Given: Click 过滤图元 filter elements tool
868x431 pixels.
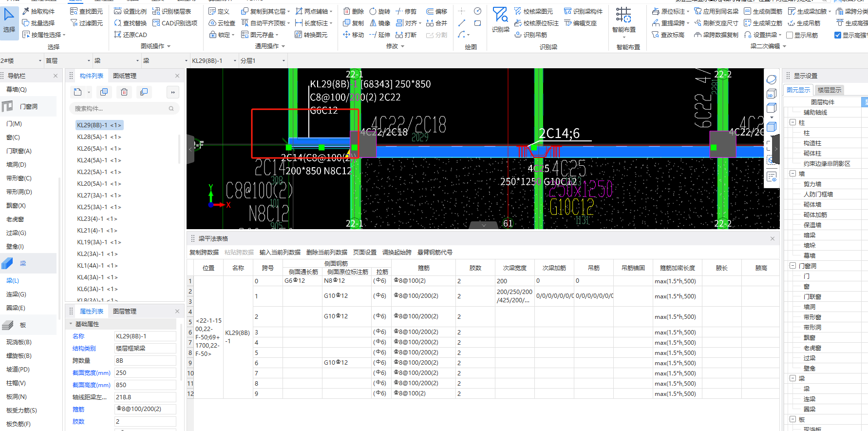Looking at the screenshot, I should coord(87,23).
